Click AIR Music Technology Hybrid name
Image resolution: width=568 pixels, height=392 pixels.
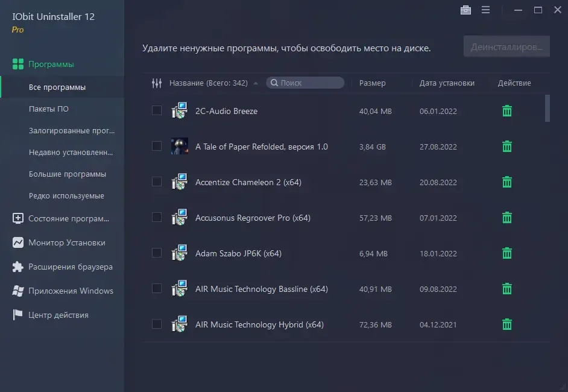pos(259,324)
